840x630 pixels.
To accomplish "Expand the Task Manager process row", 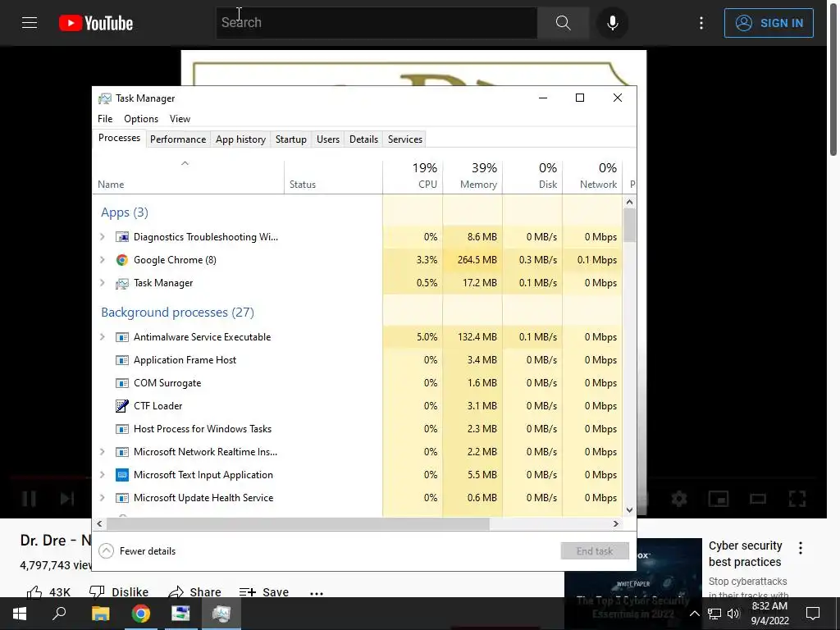I will click(x=103, y=283).
